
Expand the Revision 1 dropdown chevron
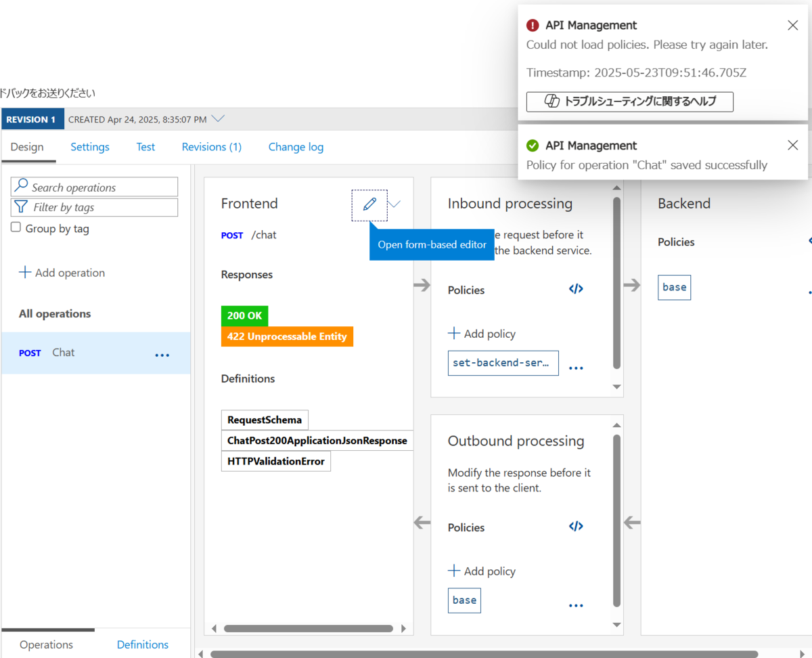218,118
